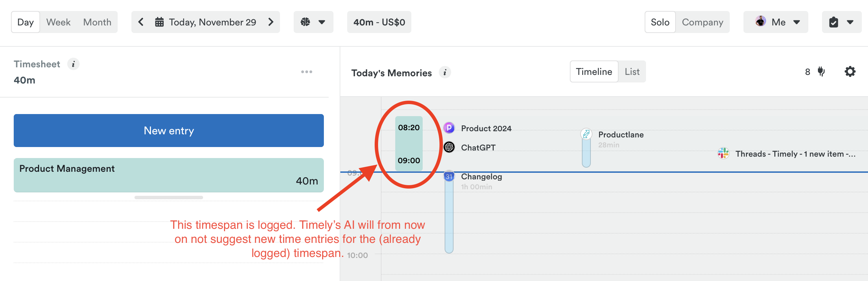Screen dimensions: 868x281
Task: Click the logged 08:20–09:00 timeline block
Action: [409, 144]
